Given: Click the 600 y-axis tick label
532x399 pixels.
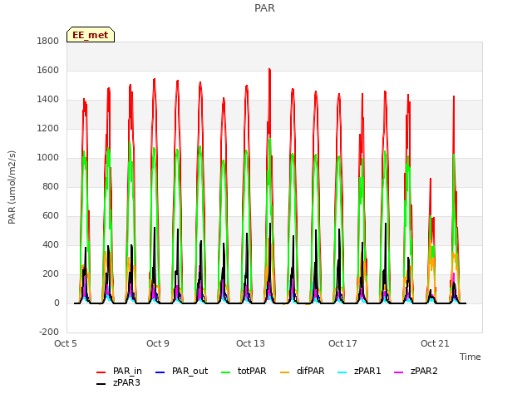Looking at the screenshot, I should point(51,216).
